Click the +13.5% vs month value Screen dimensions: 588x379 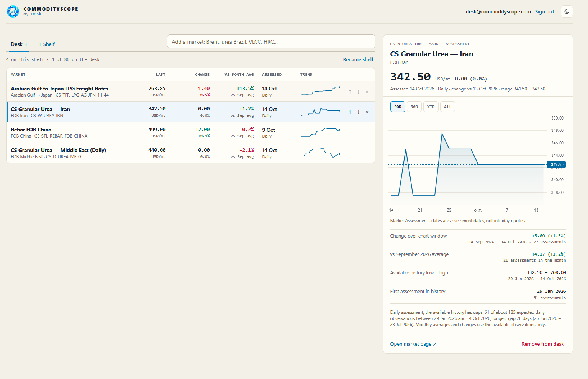[245, 88]
